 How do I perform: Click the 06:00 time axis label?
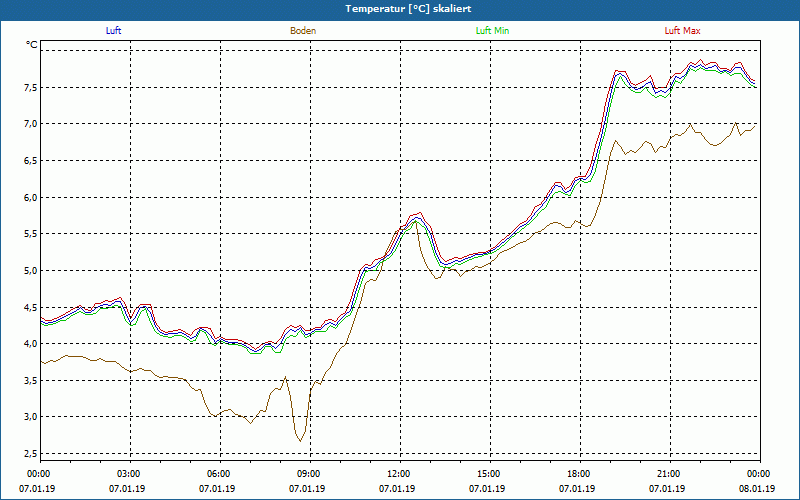217,473
